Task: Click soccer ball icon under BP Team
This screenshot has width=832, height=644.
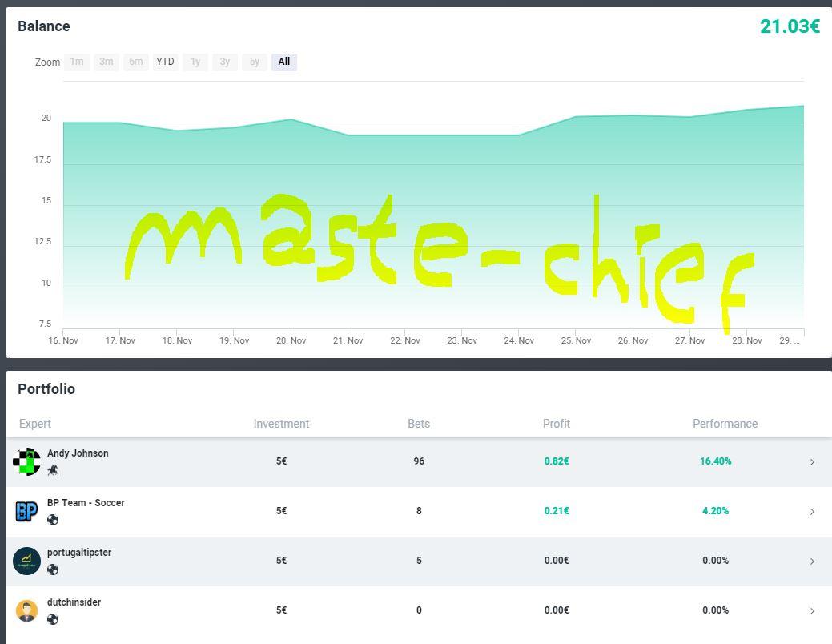Action: point(53,520)
